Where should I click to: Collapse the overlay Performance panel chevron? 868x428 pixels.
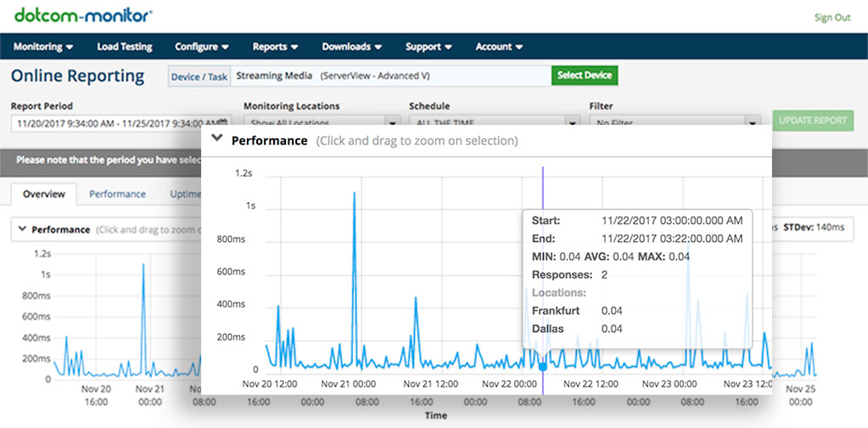click(x=217, y=139)
